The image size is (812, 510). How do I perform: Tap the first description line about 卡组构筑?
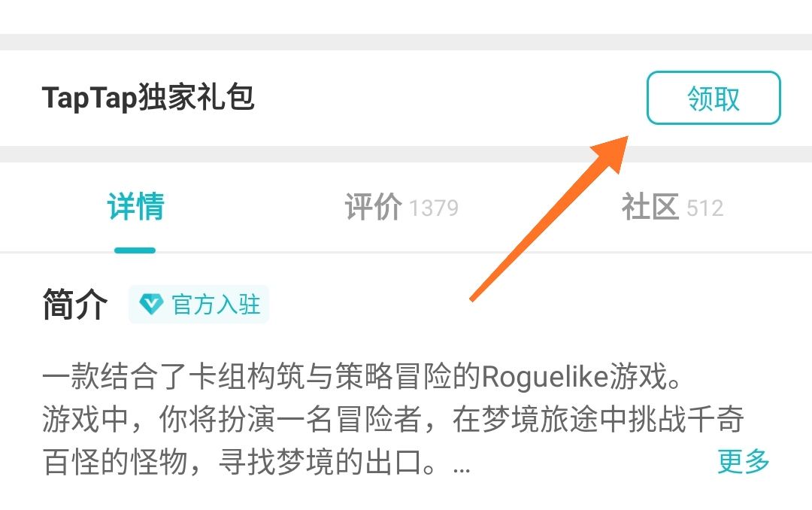point(362,376)
